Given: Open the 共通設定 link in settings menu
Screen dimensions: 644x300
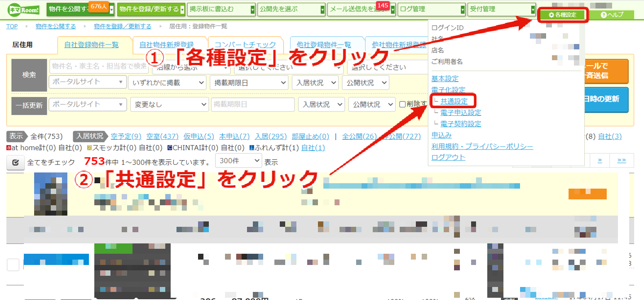Looking at the screenshot, I should [454, 101].
